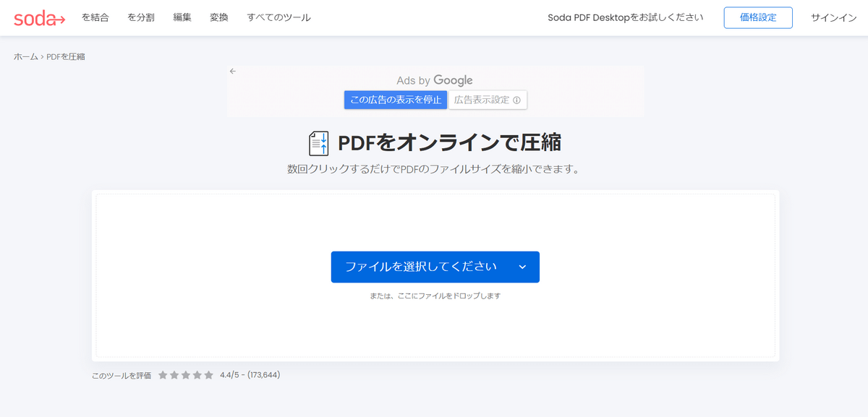Open the すべてのツール menu
Viewport: 868px width, 417px height.
[279, 17]
